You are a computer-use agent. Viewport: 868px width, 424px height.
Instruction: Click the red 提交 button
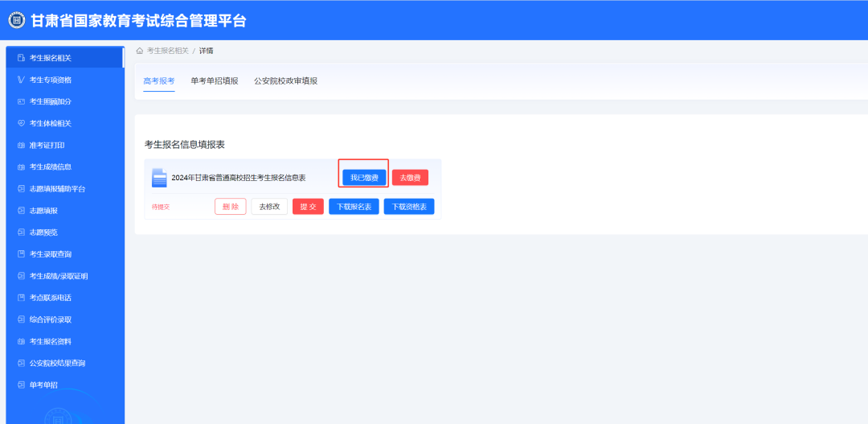pyautogui.click(x=309, y=207)
